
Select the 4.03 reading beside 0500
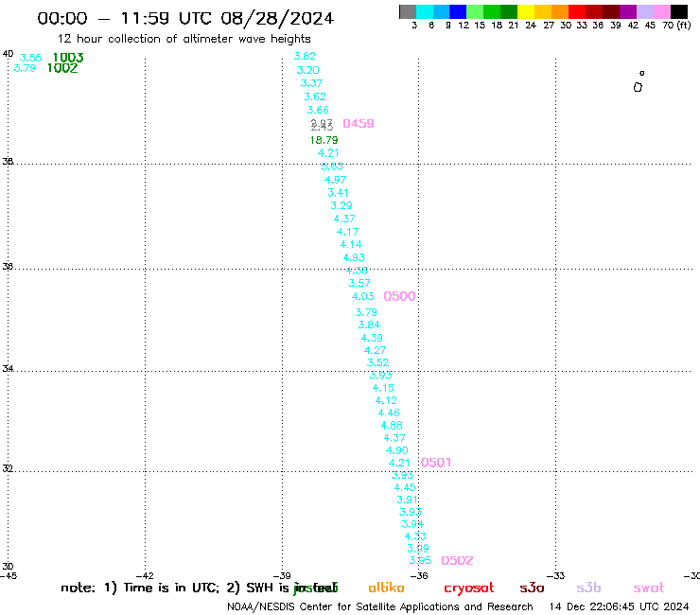(x=362, y=296)
